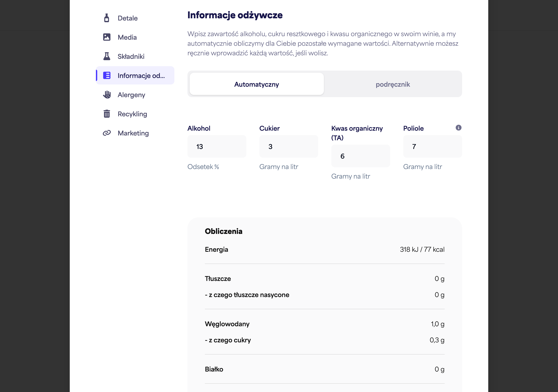The image size is (558, 392).
Task: Click the document icon for Informacje od...
Action: click(x=107, y=75)
